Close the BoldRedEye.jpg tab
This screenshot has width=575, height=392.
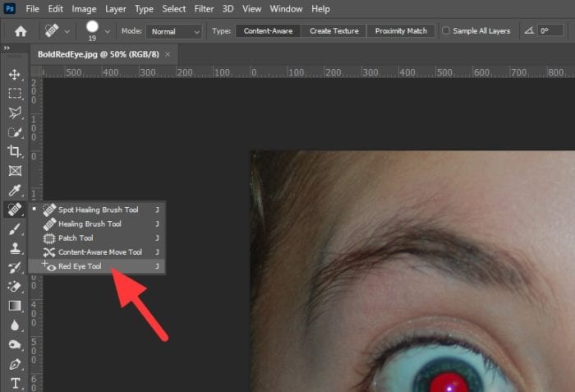[168, 54]
